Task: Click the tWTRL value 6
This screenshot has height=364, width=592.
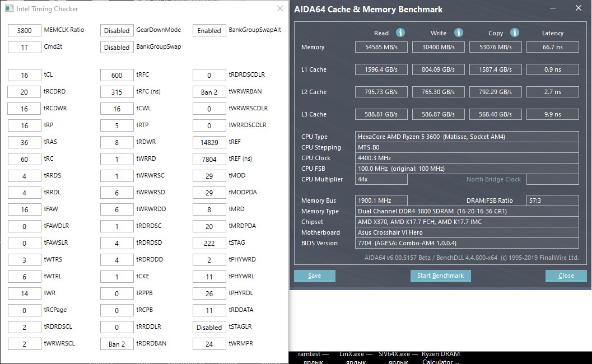Action: point(24,277)
